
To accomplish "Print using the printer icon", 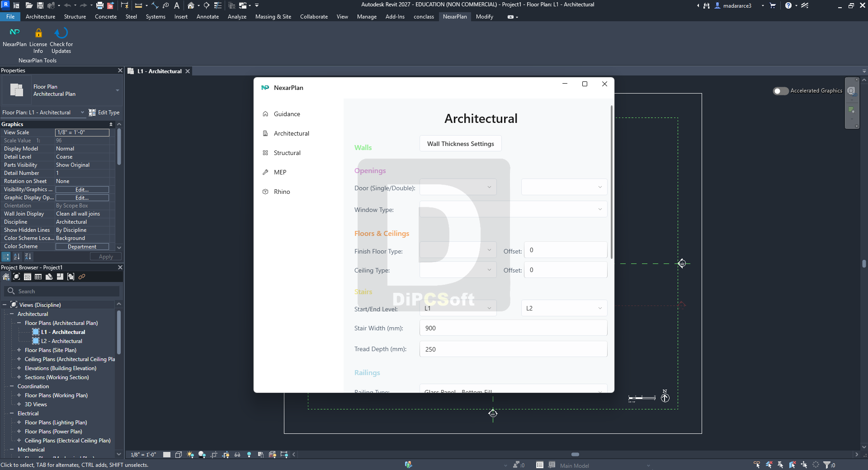I will pyautogui.click(x=100, y=5).
